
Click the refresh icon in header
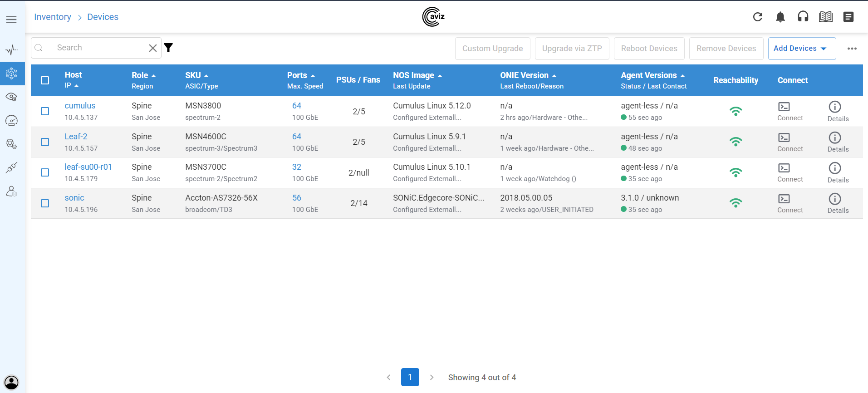[758, 17]
